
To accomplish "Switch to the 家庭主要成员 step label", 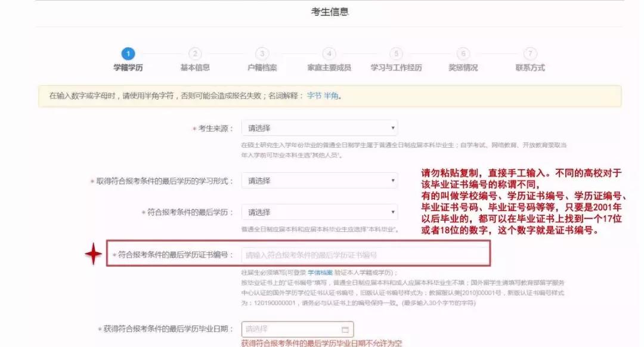I will point(329,68).
